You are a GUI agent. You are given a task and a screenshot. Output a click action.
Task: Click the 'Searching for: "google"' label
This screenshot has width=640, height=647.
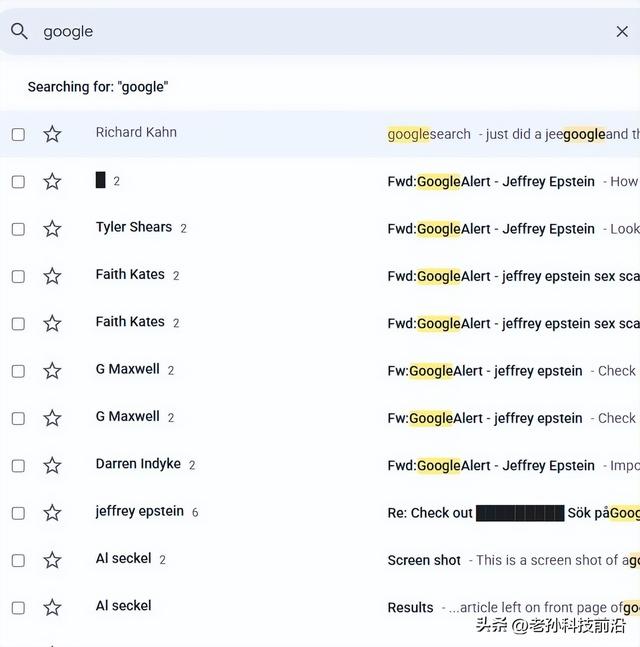click(98, 87)
